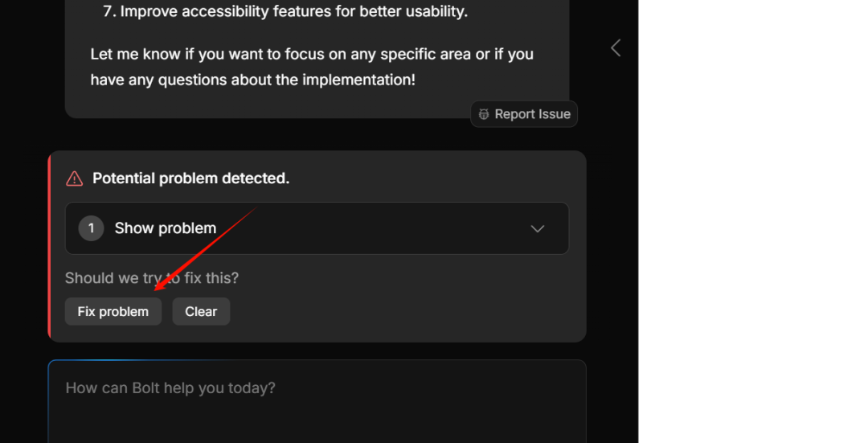Click the red arrow annotation
The image size is (868, 443).
205,249
